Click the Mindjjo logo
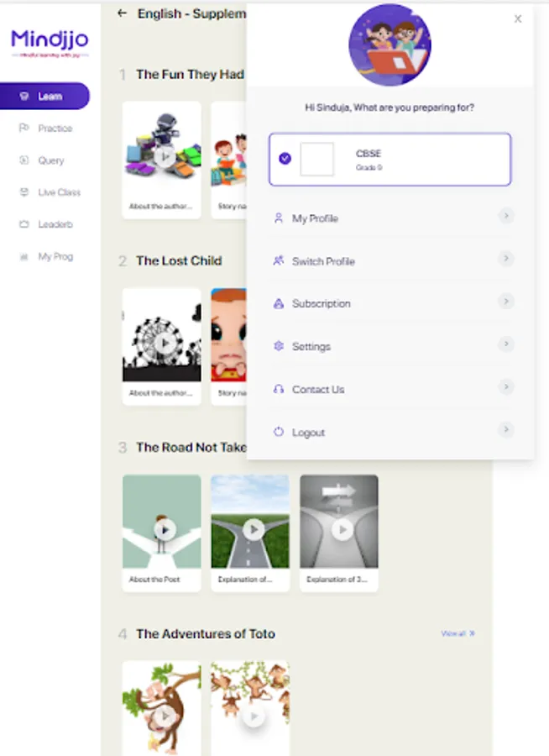This screenshot has width=549, height=756. point(50,41)
